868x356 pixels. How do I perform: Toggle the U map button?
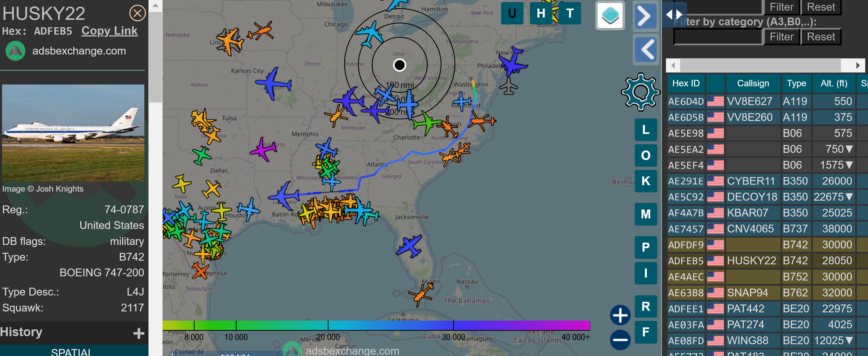coord(512,13)
